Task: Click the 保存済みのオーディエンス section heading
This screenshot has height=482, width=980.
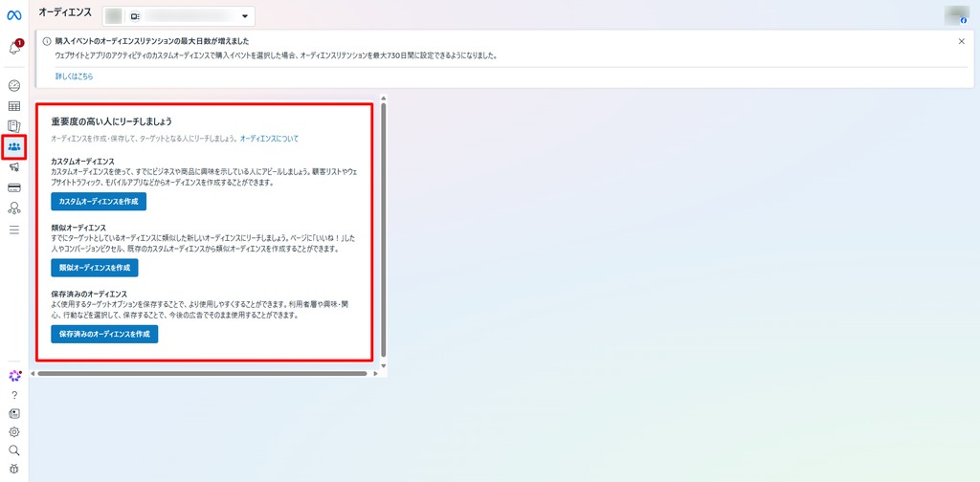Action: pyautogui.click(x=89, y=294)
